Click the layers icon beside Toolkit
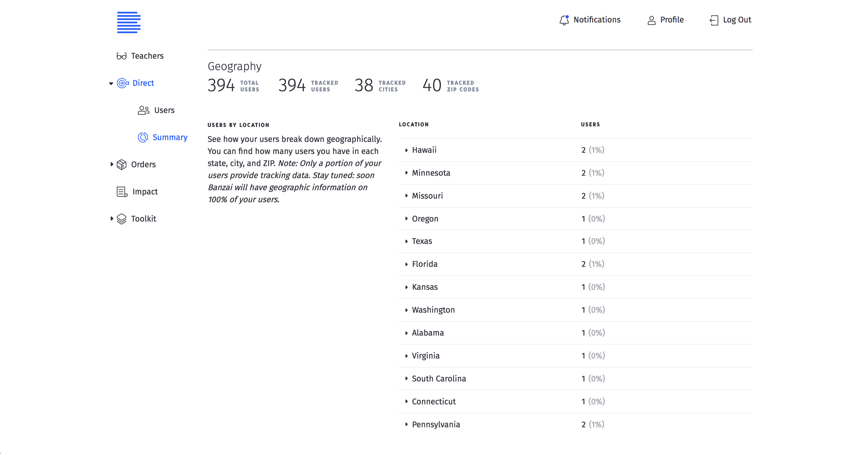Viewport: 868px width, 454px height. (122, 219)
